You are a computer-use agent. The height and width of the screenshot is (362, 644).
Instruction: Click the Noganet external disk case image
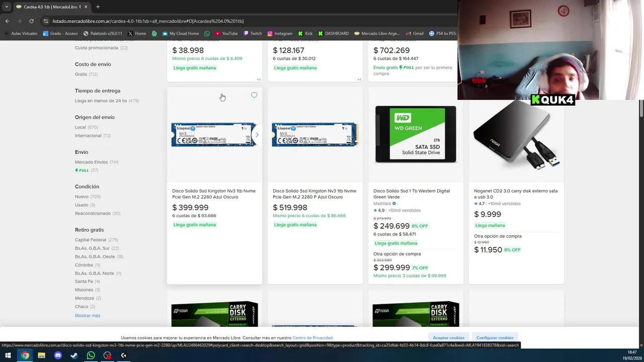coord(516,134)
